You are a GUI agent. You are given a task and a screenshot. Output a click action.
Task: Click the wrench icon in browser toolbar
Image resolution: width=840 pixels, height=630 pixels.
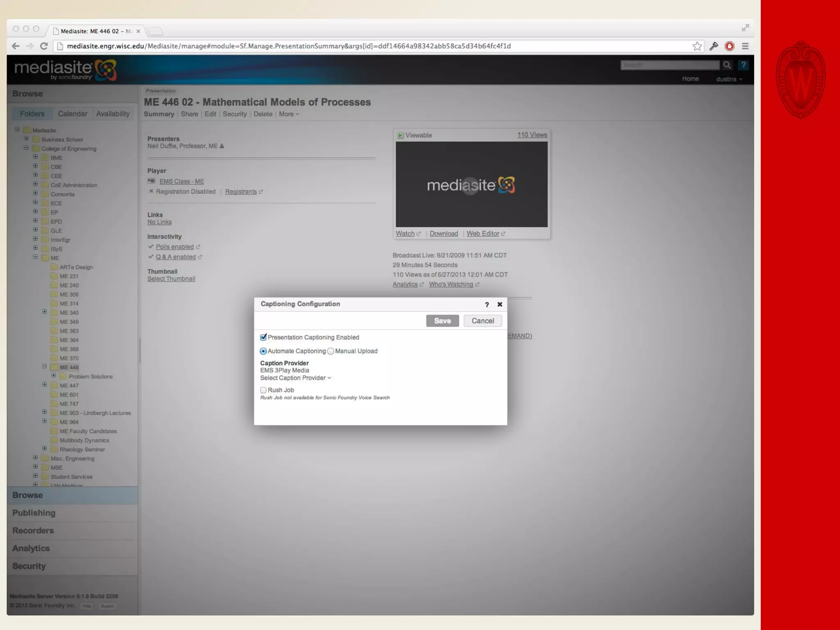714,46
